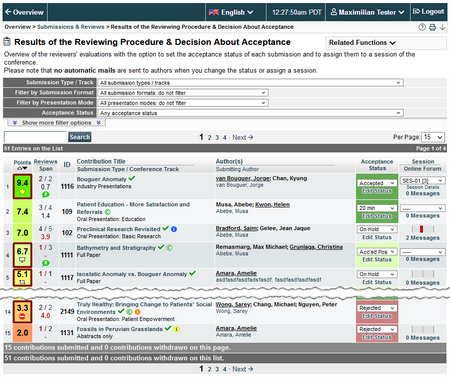This screenshot has height=377, width=450.
Task: Click Edit Status for submission 1116
Action: coord(377,191)
